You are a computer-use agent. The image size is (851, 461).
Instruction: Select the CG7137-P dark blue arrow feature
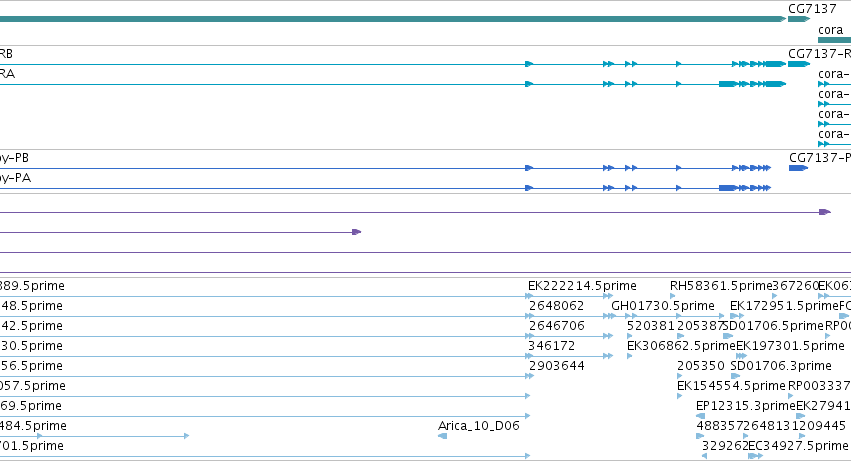coord(798,168)
